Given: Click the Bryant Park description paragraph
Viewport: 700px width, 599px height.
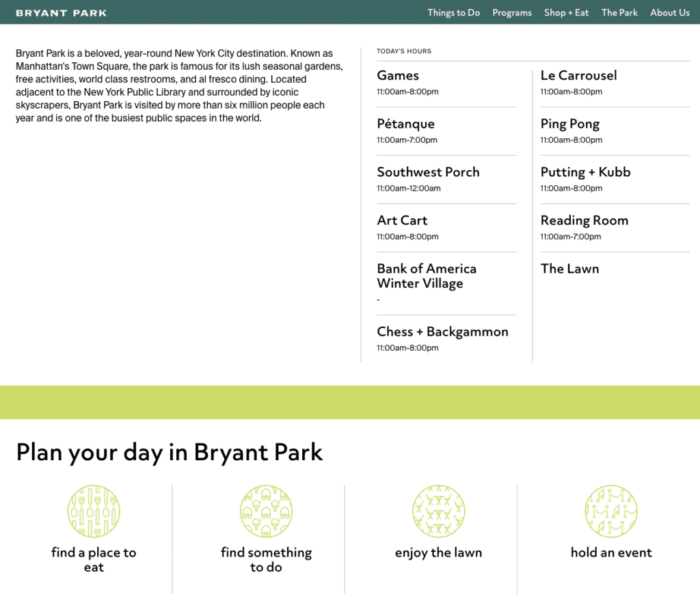Looking at the screenshot, I should tap(180, 85).
